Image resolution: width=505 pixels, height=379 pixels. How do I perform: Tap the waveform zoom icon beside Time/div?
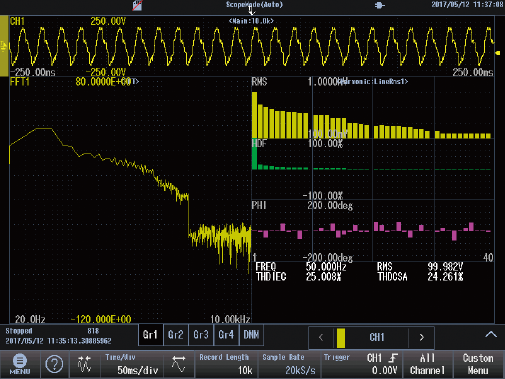pyautogui.click(x=84, y=364)
